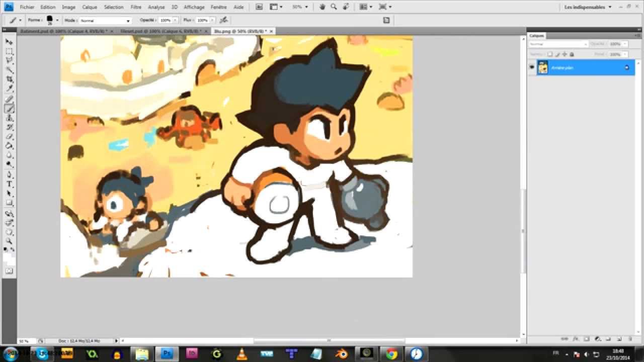Click the Arrière-plan layer thumbnail
Viewport: 644px width, 362px height.
(x=543, y=67)
